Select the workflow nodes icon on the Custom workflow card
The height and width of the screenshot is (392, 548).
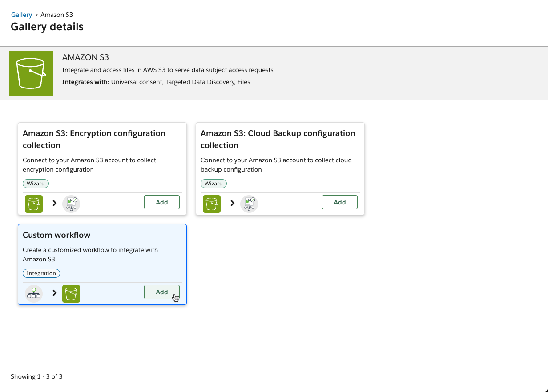tap(34, 293)
